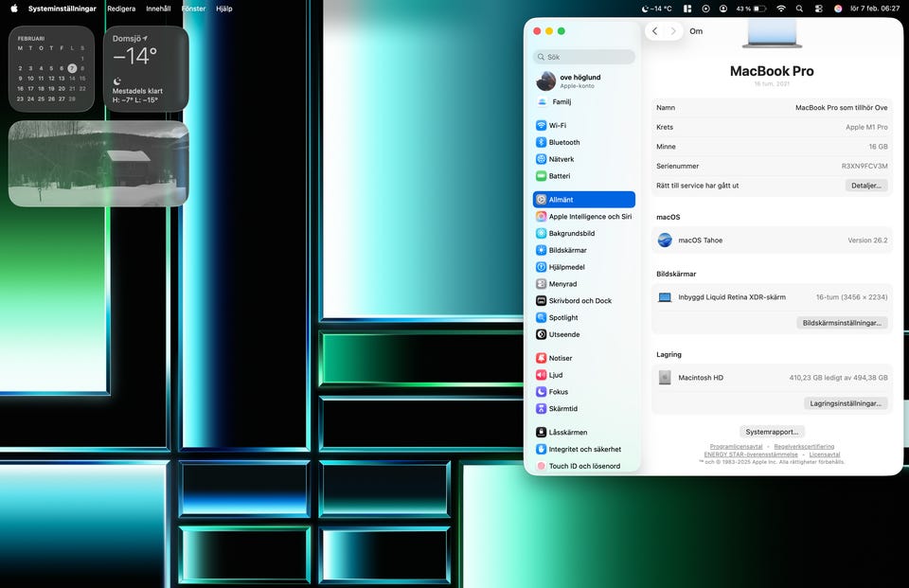Go back using the back chevron

pyautogui.click(x=655, y=31)
